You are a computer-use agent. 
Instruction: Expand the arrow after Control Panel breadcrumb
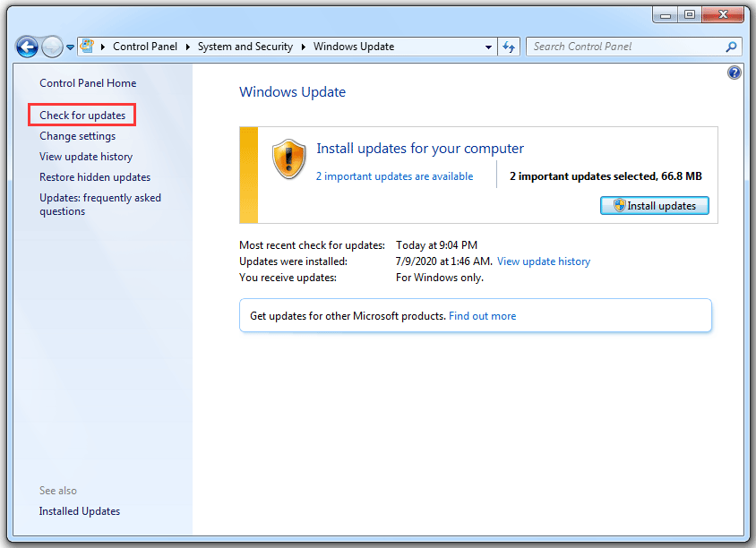tap(187, 47)
